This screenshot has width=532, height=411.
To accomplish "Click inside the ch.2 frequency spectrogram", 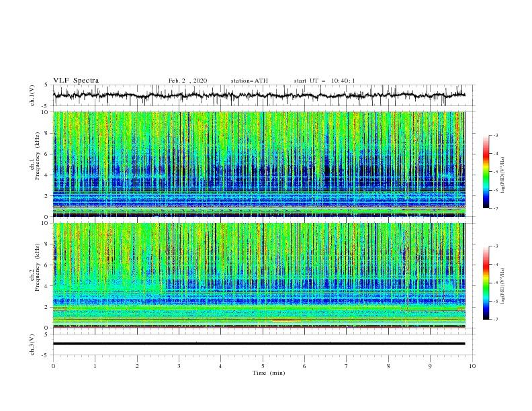I will (x=259, y=275).
